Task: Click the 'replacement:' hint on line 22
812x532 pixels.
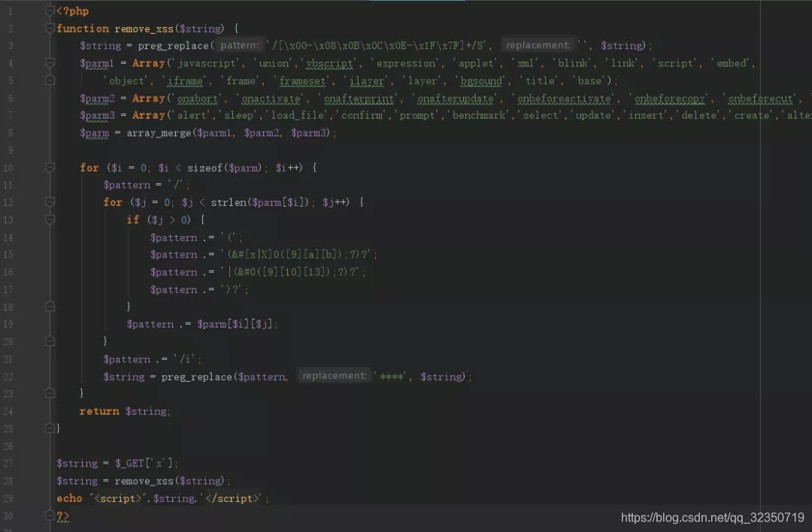Action: point(334,376)
